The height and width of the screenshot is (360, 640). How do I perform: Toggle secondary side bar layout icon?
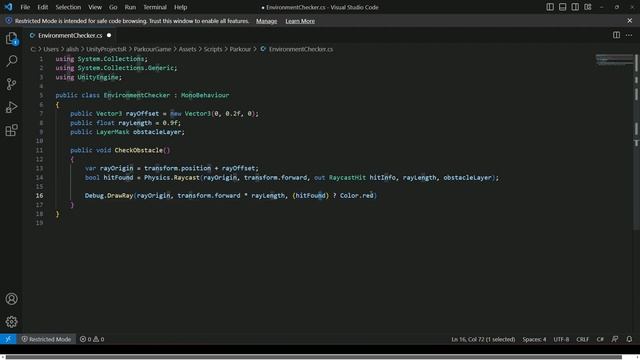click(575, 7)
